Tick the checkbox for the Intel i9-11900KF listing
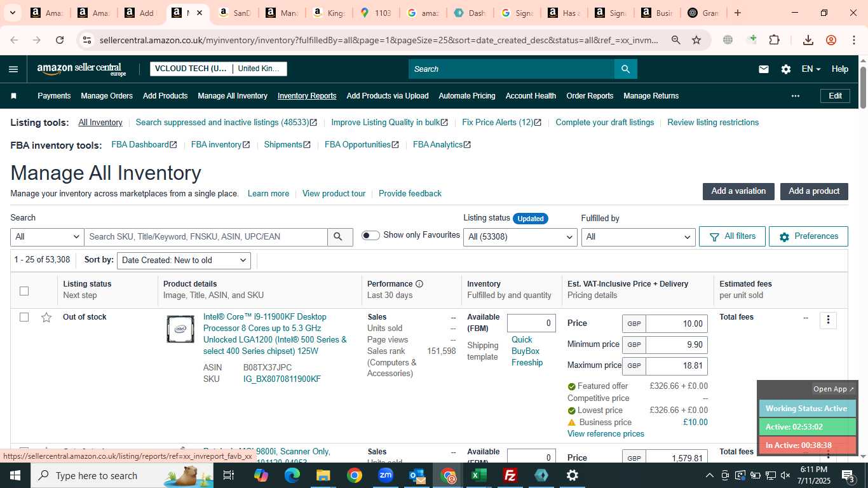Viewport: 868px width, 488px height. 24,317
